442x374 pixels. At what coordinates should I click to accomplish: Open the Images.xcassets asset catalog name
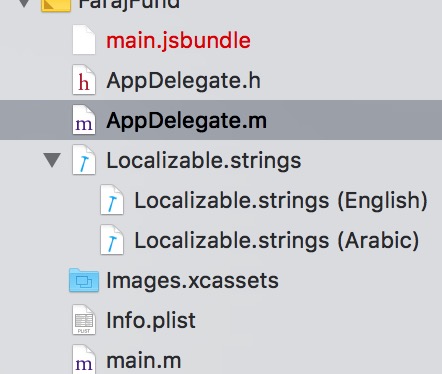(192, 281)
